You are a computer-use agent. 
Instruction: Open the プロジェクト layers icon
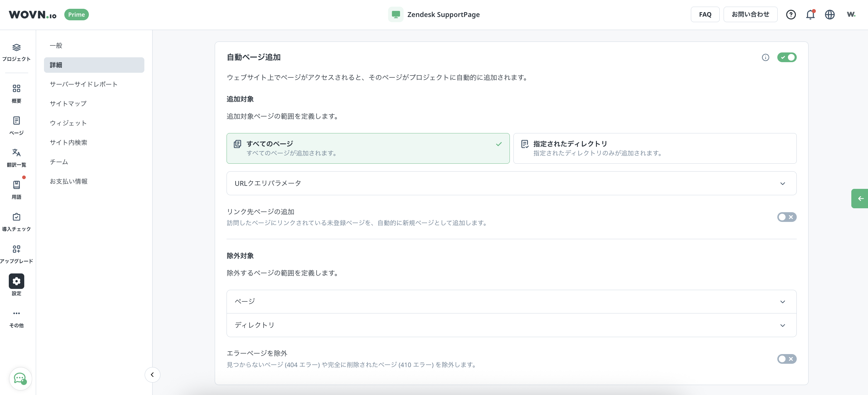pyautogui.click(x=16, y=48)
